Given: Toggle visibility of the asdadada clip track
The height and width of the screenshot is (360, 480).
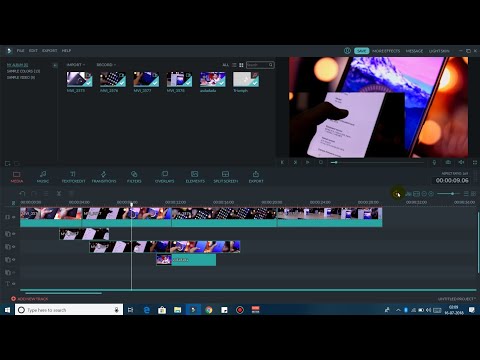Looking at the screenshot, I should pyautogui.click(x=14, y=260).
